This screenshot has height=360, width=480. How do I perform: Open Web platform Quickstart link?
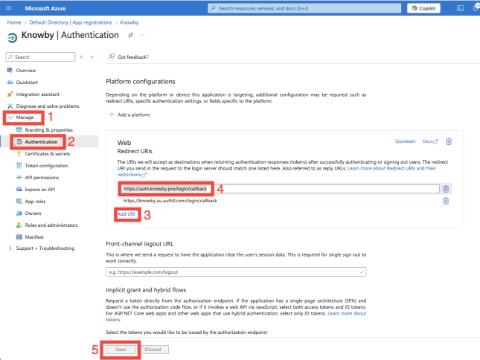pos(405,141)
